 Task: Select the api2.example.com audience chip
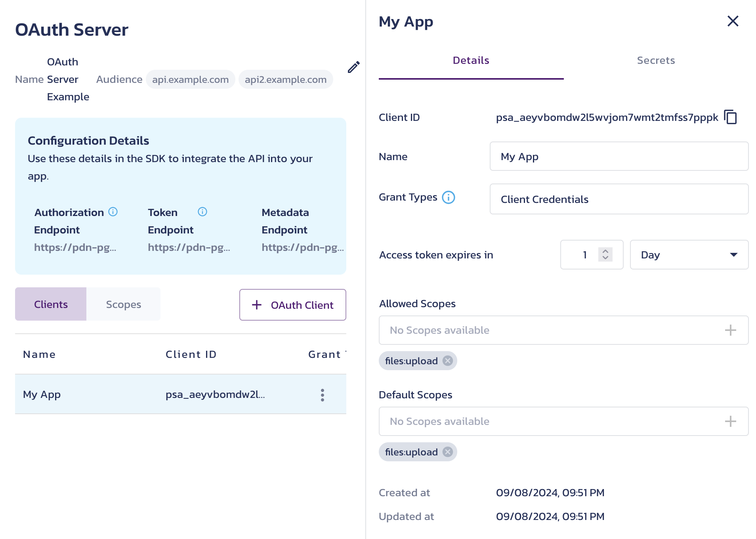[x=286, y=79]
